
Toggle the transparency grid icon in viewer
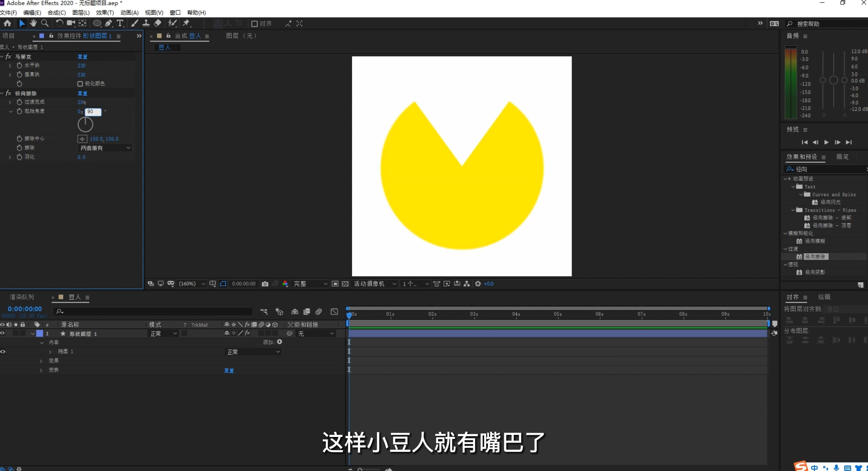point(345,284)
